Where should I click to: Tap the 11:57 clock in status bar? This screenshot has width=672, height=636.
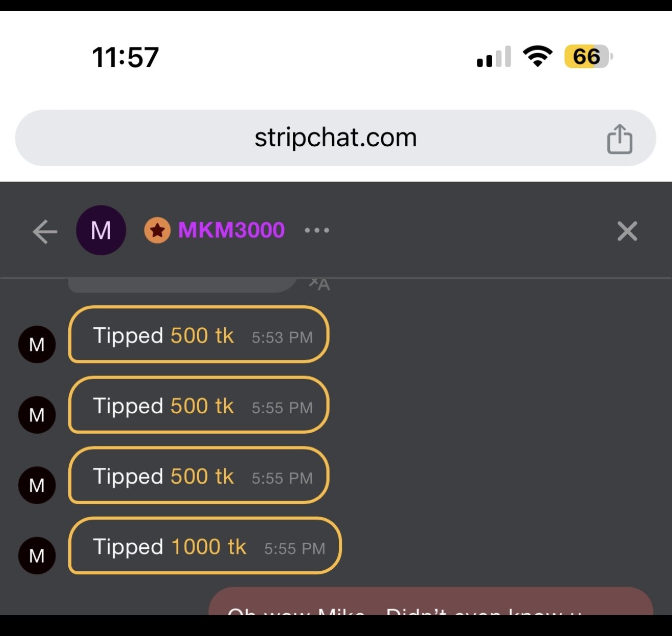pyautogui.click(x=125, y=57)
